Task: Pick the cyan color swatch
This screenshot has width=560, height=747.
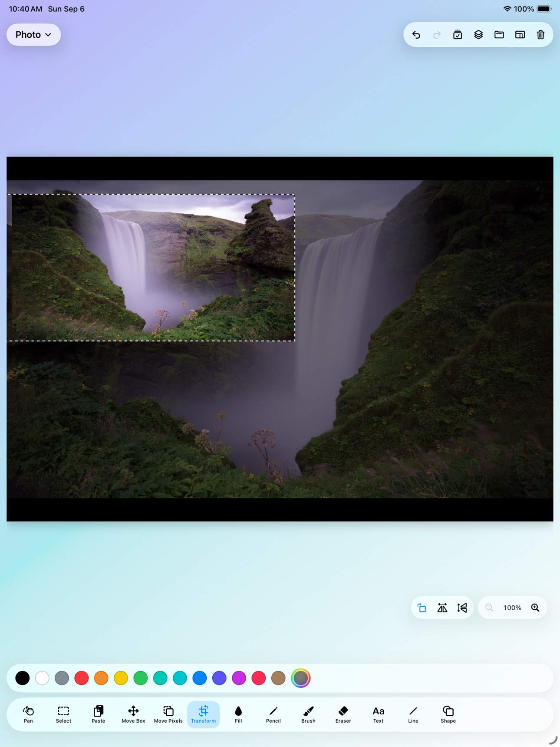Action: click(x=180, y=678)
